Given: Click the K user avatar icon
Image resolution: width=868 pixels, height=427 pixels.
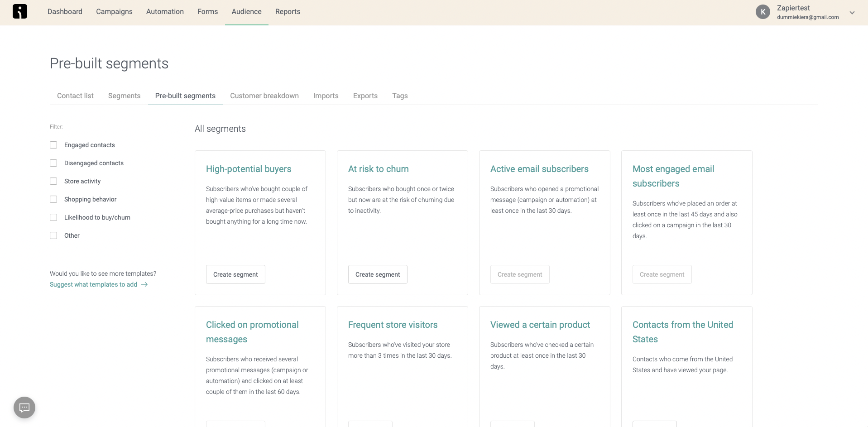Looking at the screenshot, I should tap(763, 12).
